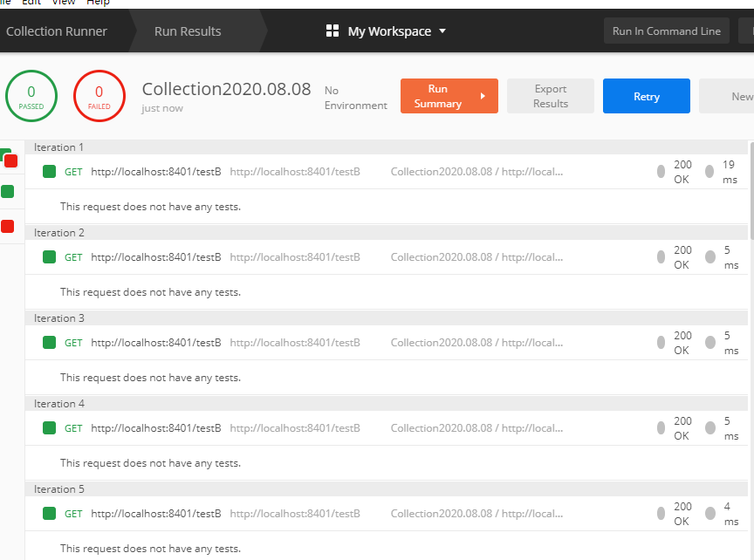
Task: Click GET method label in Iteration 4
Action: (x=73, y=428)
